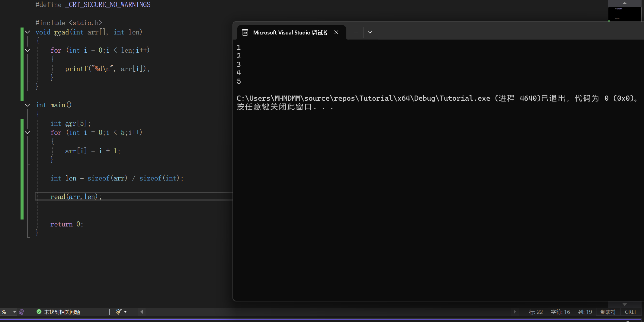Click the 'int arr[5];' declaration line
This screenshot has width=644, height=322.
pyautogui.click(x=71, y=123)
